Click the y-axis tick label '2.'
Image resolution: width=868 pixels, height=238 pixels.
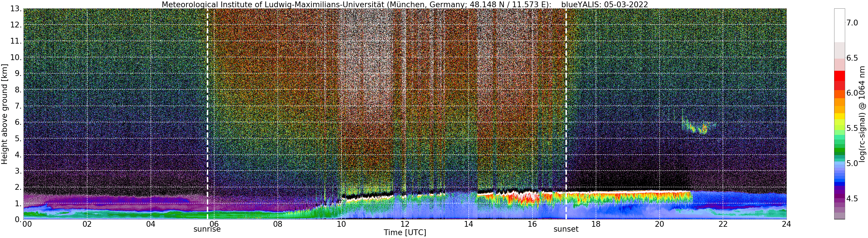pos(18,187)
